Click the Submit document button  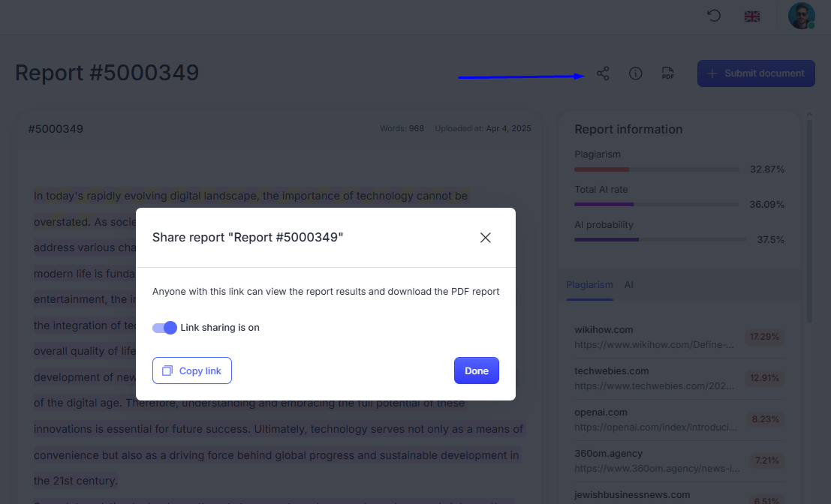[756, 73]
